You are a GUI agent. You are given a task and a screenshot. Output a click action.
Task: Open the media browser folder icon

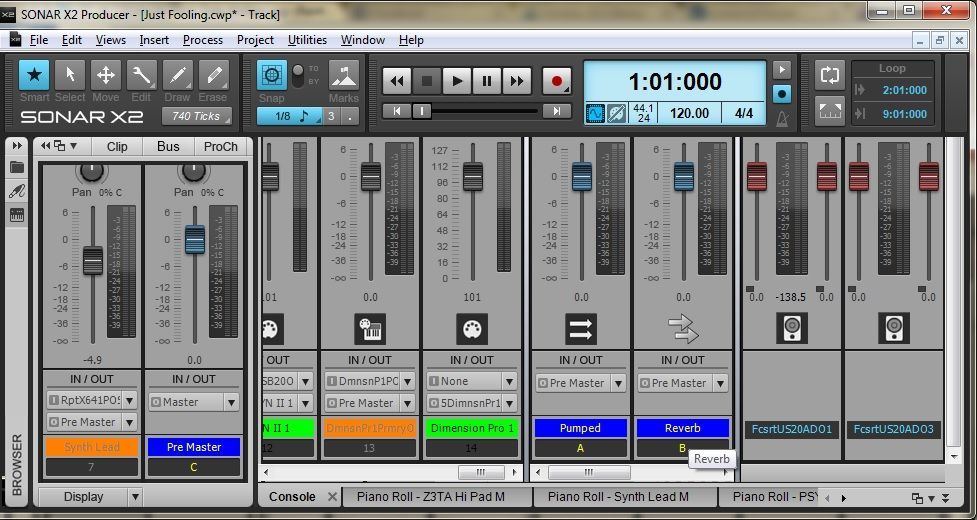pyautogui.click(x=17, y=167)
